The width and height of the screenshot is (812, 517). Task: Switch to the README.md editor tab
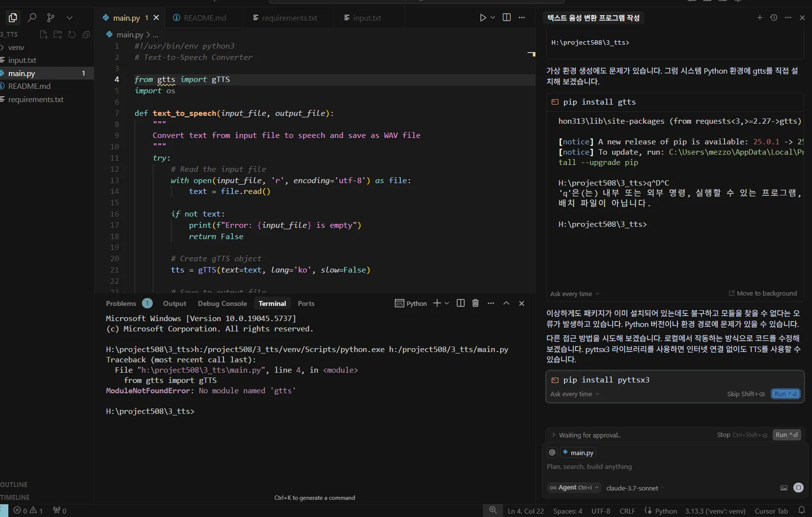(x=199, y=18)
